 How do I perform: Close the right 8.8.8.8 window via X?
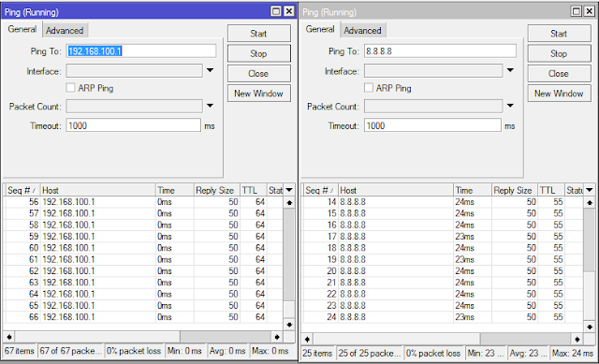tap(590, 11)
